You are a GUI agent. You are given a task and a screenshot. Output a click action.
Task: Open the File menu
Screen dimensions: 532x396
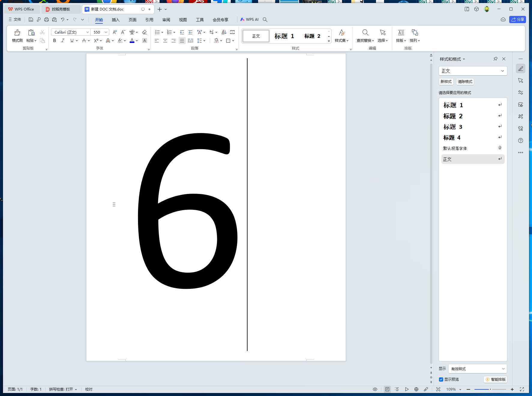coord(15,20)
